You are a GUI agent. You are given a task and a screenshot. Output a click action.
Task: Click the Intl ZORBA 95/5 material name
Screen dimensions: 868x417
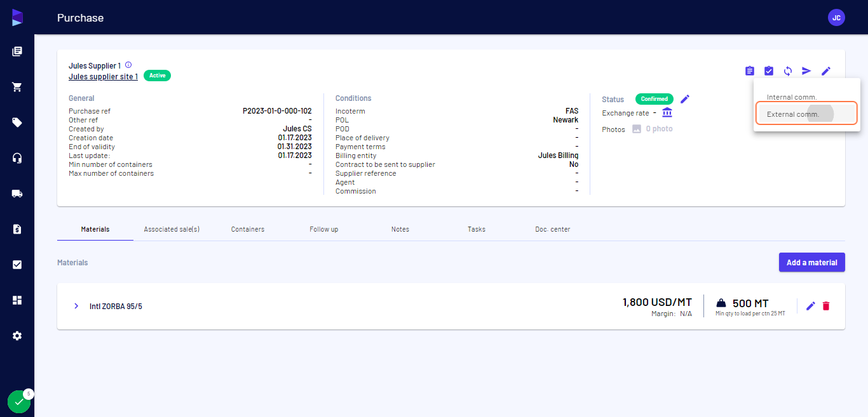(116, 306)
